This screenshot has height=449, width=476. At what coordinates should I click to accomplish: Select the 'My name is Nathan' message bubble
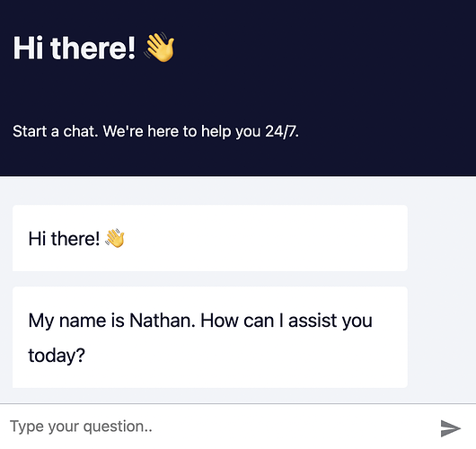click(210, 337)
